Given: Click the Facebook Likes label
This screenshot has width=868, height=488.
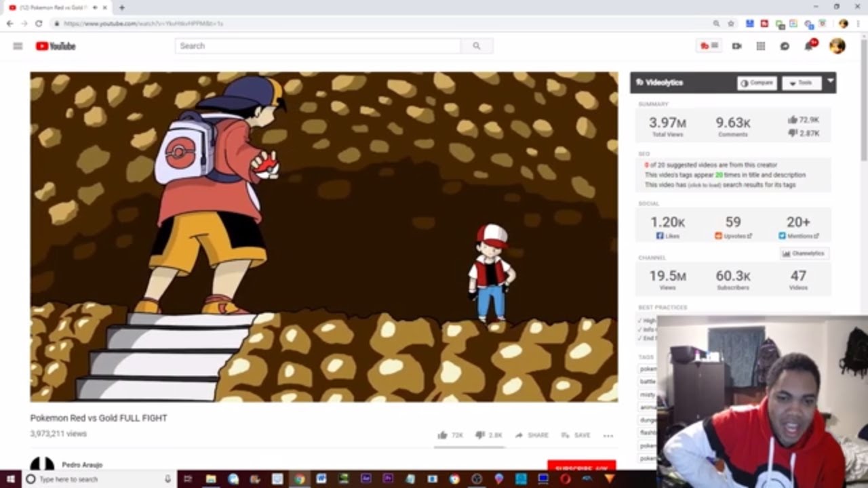Looking at the screenshot, I should click(668, 236).
